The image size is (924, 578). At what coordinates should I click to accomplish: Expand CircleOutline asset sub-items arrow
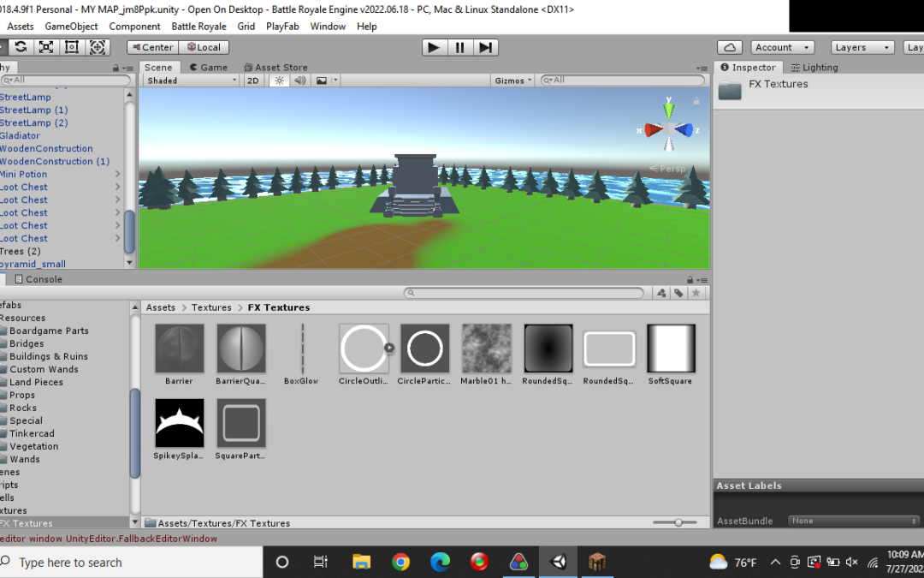389,348
